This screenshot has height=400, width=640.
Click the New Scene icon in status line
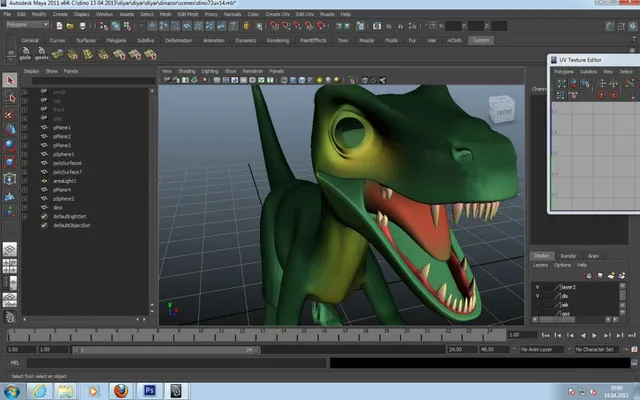coord(59,26)
